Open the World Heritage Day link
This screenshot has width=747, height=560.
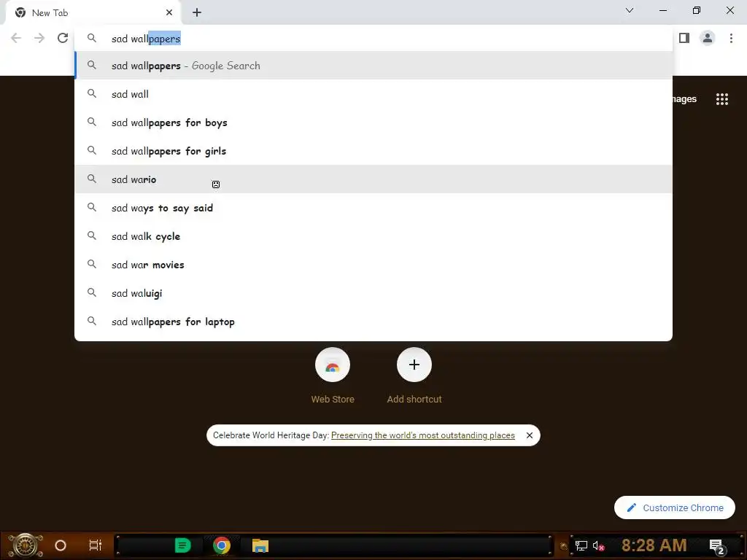pos(422,435)
